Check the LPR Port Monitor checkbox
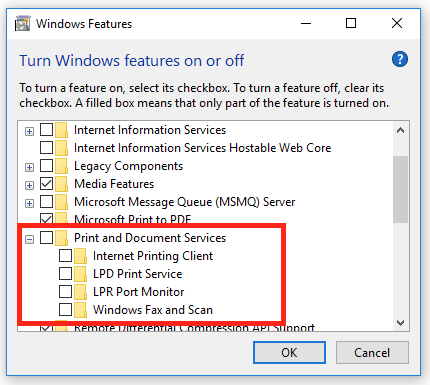 65,292
